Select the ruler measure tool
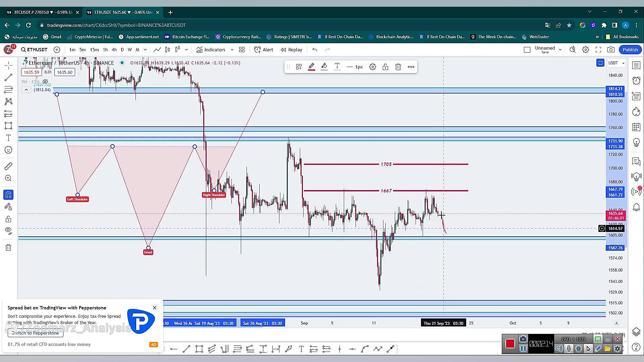The image size is (644, 362). [8, 166]
